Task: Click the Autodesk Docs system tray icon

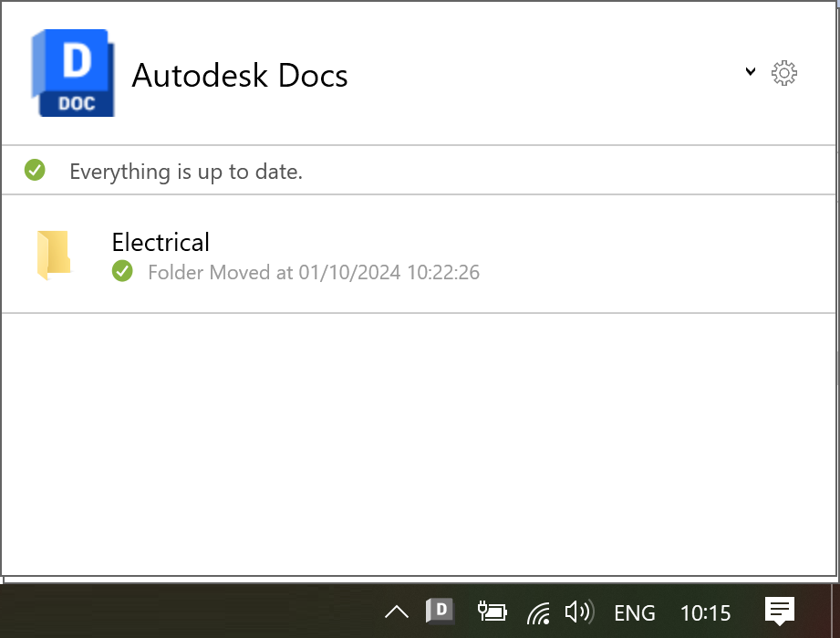Action: [x=441, y=611]
